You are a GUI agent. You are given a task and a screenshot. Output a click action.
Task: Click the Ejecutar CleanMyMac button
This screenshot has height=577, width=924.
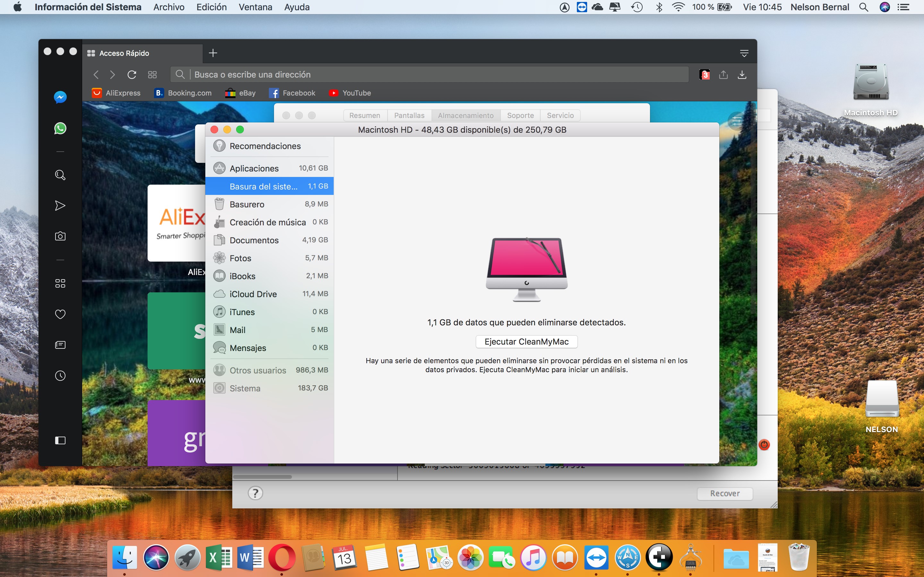pyautogui.click(x=526, y=341)
